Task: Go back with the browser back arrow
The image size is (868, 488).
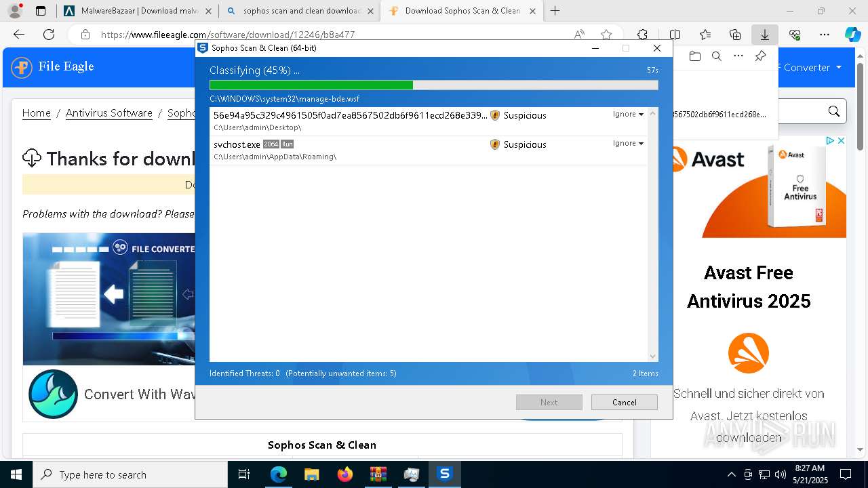Action: point(19,35)
